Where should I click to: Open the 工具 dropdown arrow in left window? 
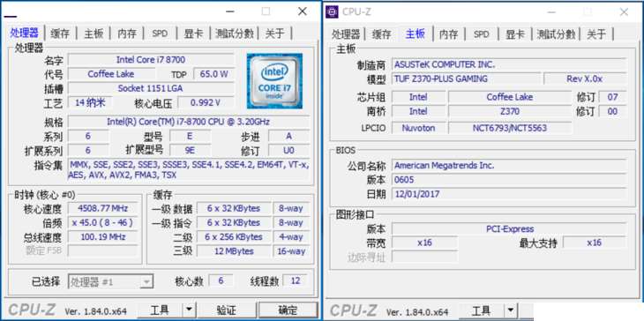click(x=189, y=310)
